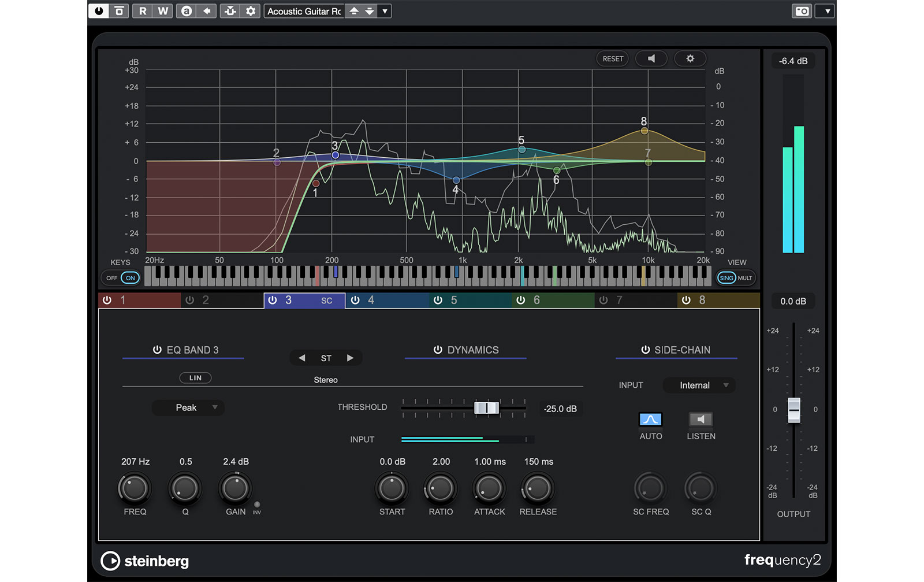Select band 2 node in the EQ curve
The width and height of the screenshot is (924, 582).
click(277, 162)
